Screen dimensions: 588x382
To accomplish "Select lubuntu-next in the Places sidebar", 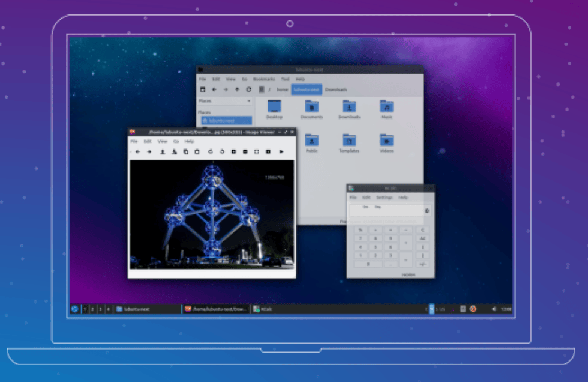I will click(225, 120).
